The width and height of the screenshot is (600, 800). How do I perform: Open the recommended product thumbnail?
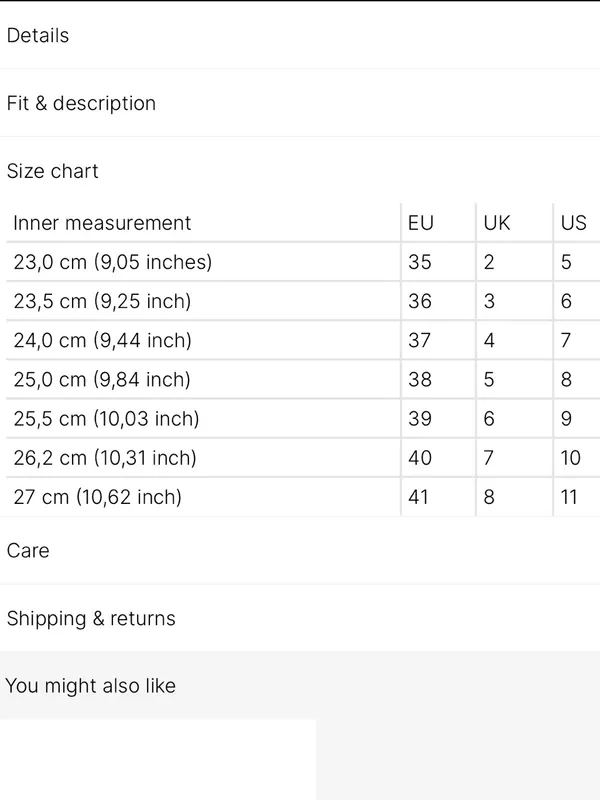(158, 759)
